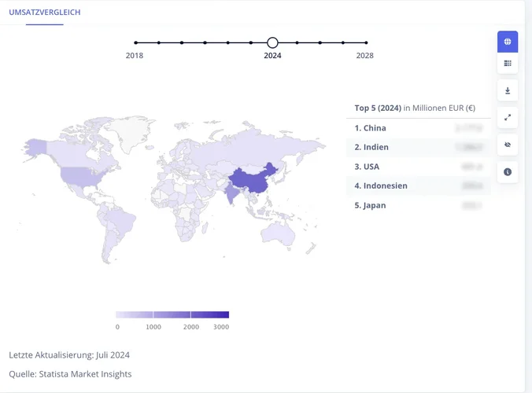Click the Indonesien ranking row
This screenshot has height=393, width=532.
[418, 185]
